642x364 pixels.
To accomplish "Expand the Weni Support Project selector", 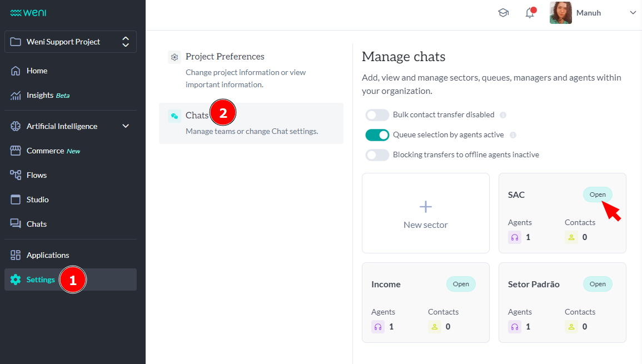I will click(126, 41).
